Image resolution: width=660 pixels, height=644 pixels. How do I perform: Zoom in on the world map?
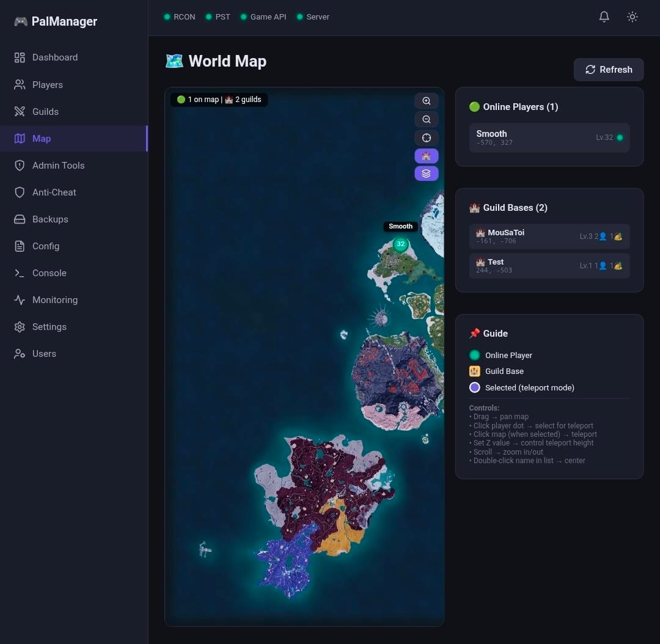[x=427, y=101]
